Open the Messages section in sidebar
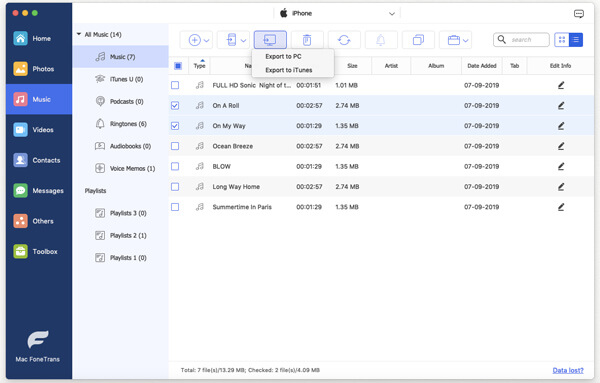 pos(39,191)
